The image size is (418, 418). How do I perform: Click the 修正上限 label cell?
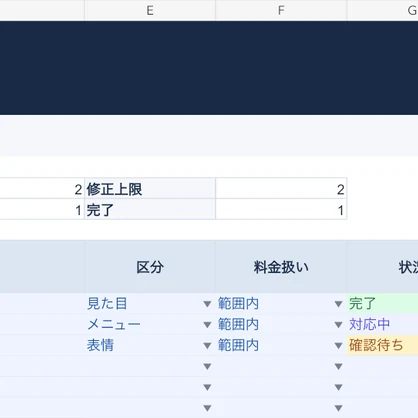click(150, 189)
